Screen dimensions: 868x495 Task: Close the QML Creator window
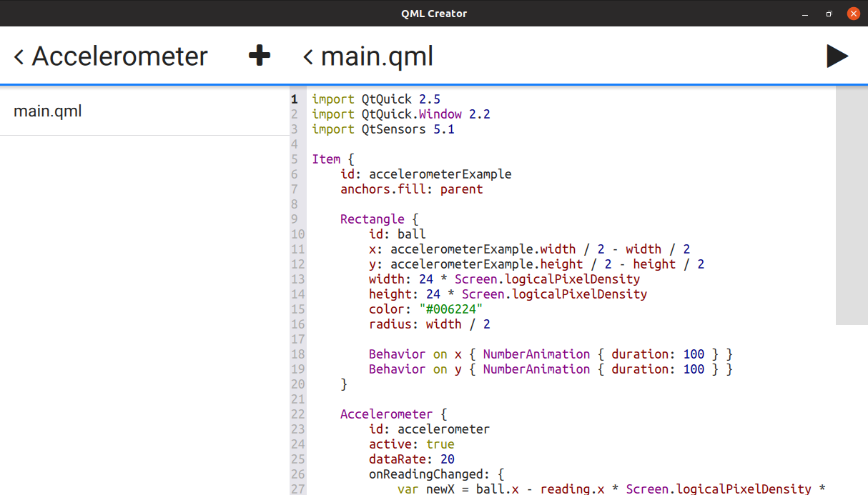(853, 13)
